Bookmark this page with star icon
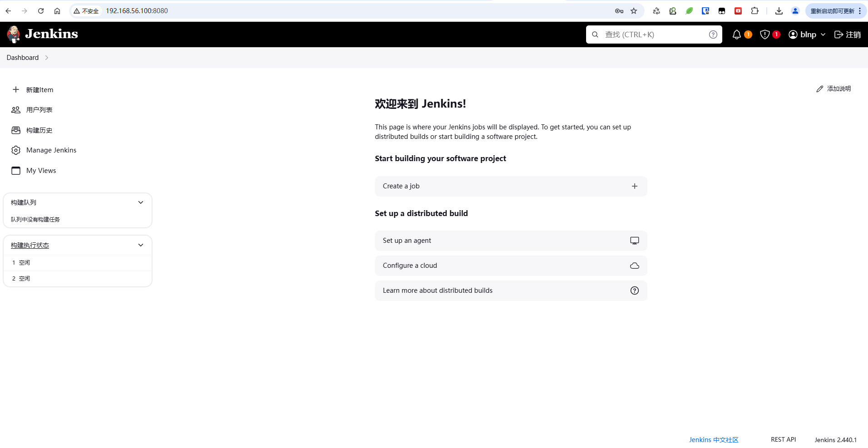868x448 pixels. point(634,11)
